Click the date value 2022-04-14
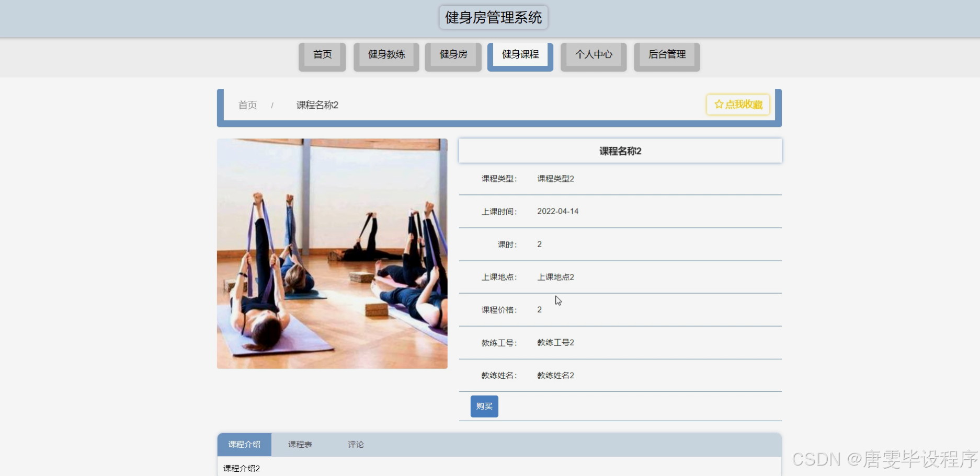 tap(557, 211)
